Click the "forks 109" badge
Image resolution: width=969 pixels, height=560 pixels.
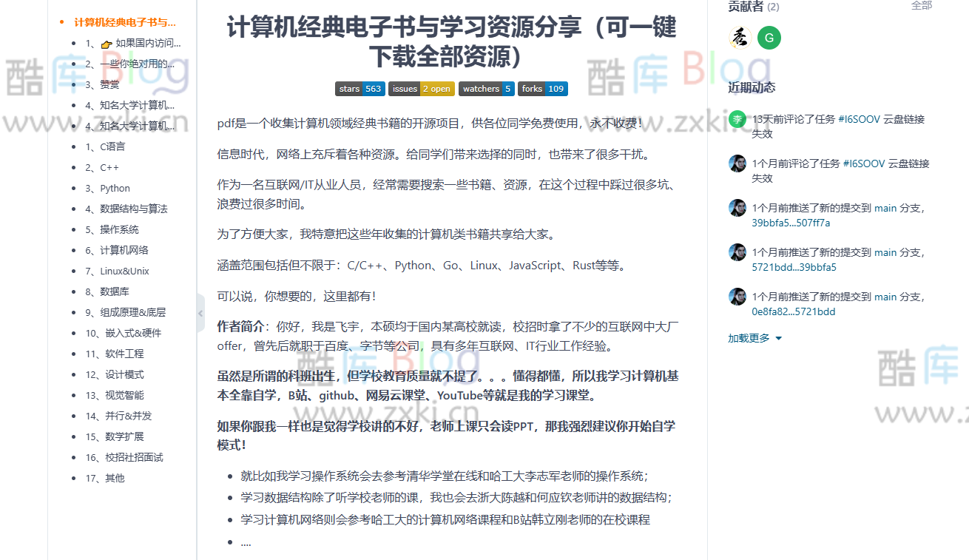pos(542,88)
